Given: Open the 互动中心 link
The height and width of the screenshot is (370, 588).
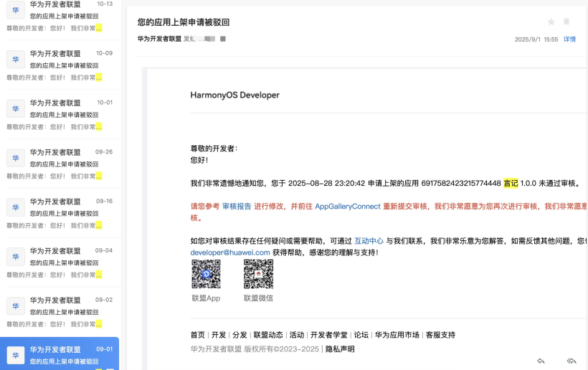Looking at the screenshot, I should [369, 241].
